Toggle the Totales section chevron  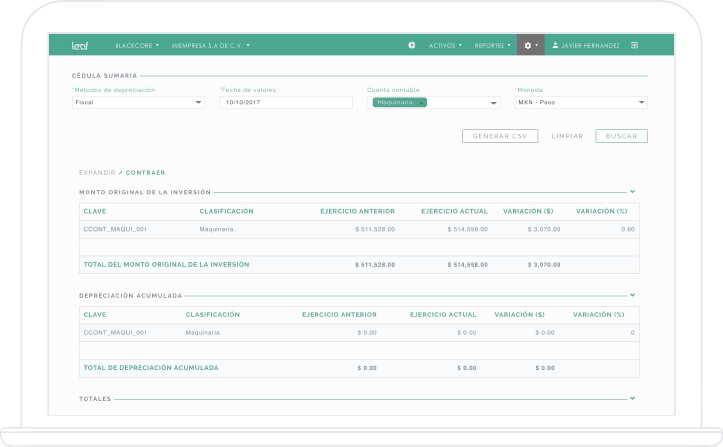click(633, 398)
